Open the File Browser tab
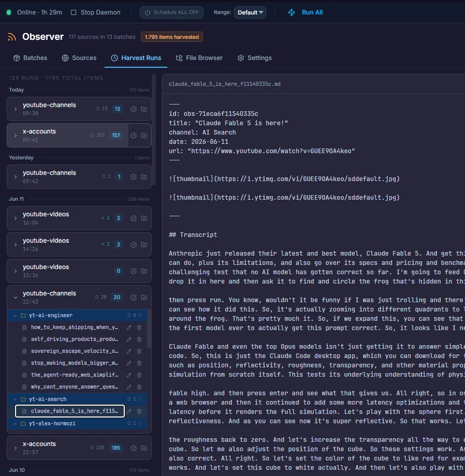This screenshot has height=476, width=465. click(x=199, y=58)
